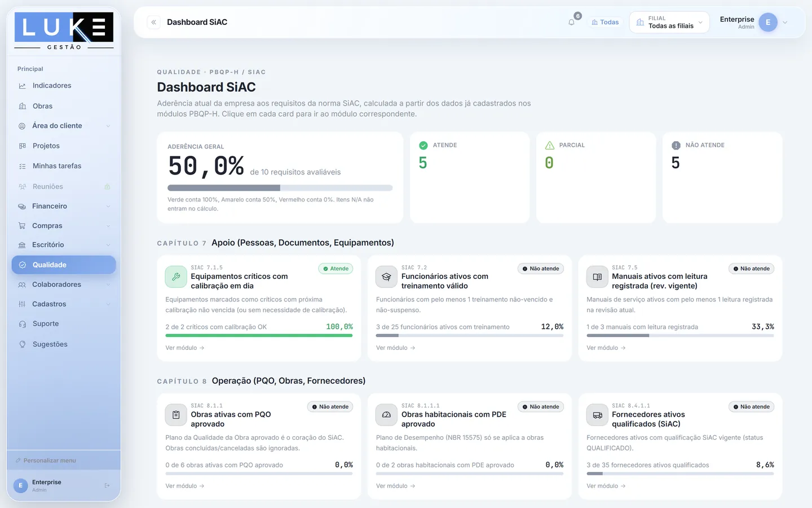
Task: Click the open-book icon on SIAC 7.5 card
Action: pos(597,277)
